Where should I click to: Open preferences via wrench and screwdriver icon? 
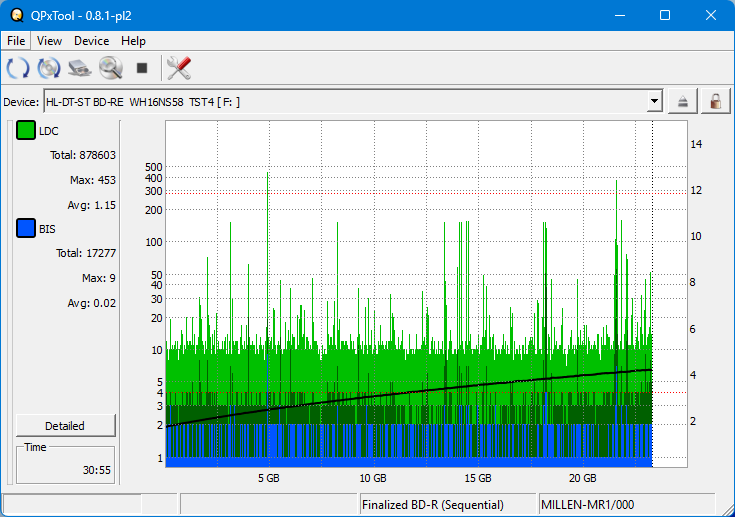point(179,68)
